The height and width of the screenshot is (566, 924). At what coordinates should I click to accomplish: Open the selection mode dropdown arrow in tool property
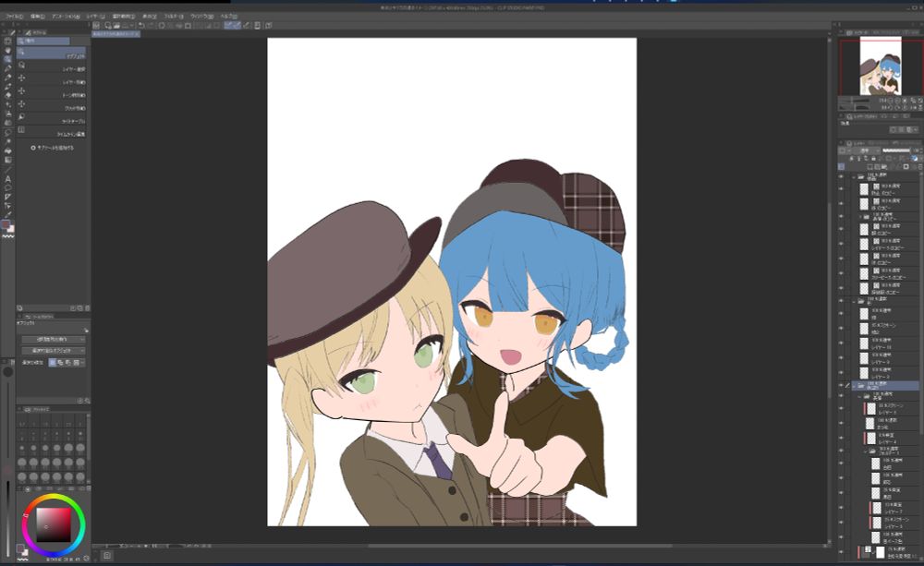[x=82, y=363]
